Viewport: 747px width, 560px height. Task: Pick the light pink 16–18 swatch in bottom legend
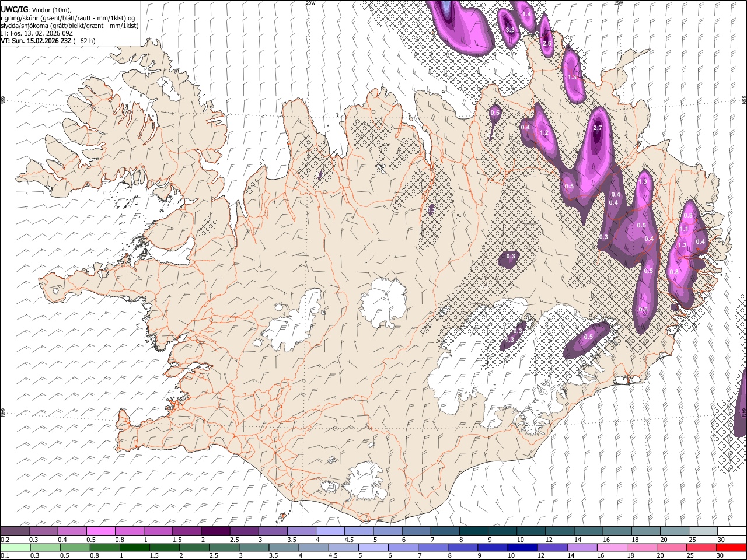coord(612,547)
